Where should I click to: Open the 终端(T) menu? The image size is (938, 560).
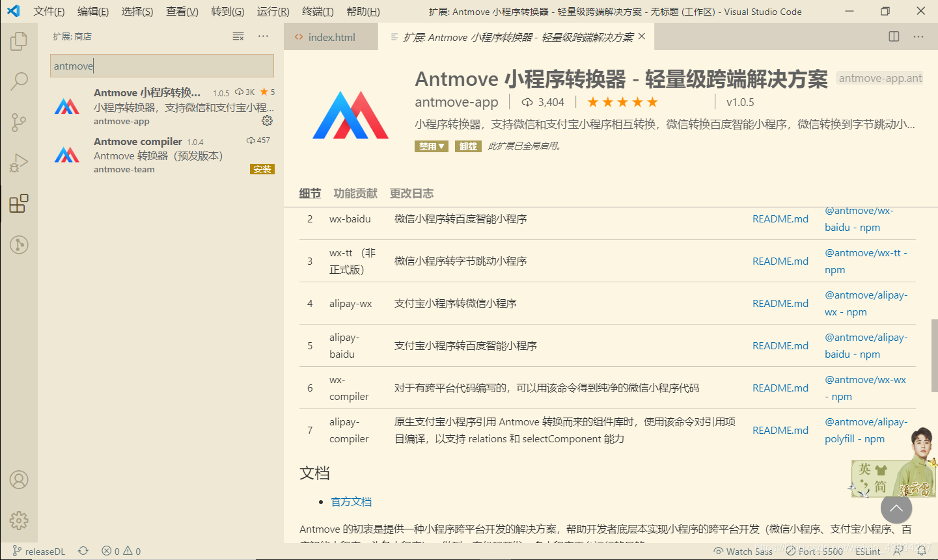(x=318, y=11)
